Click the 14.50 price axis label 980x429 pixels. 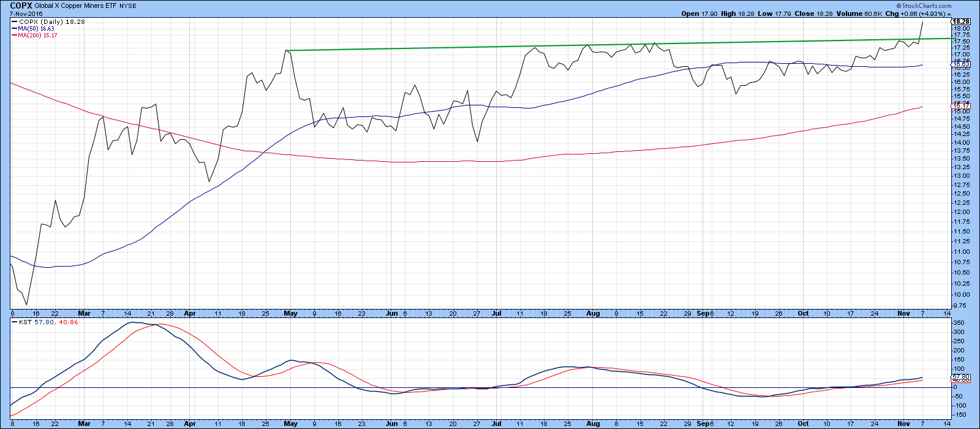coord(961,126)
